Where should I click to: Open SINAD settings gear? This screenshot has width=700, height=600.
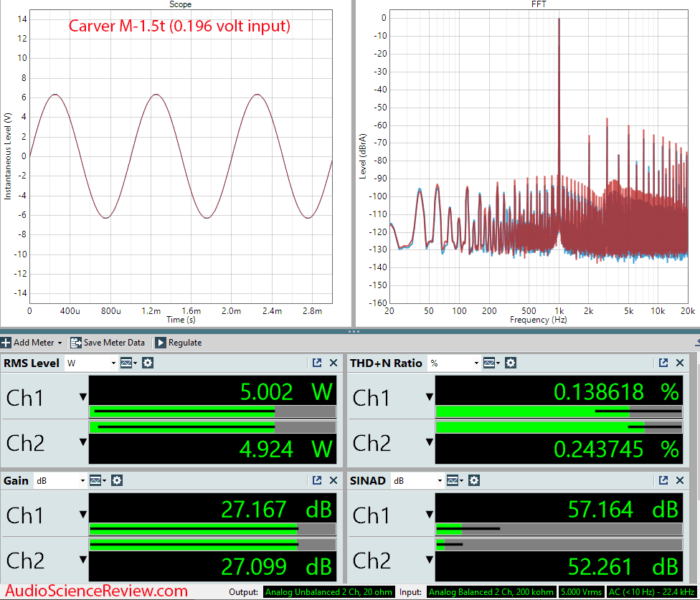click(474, 480)
